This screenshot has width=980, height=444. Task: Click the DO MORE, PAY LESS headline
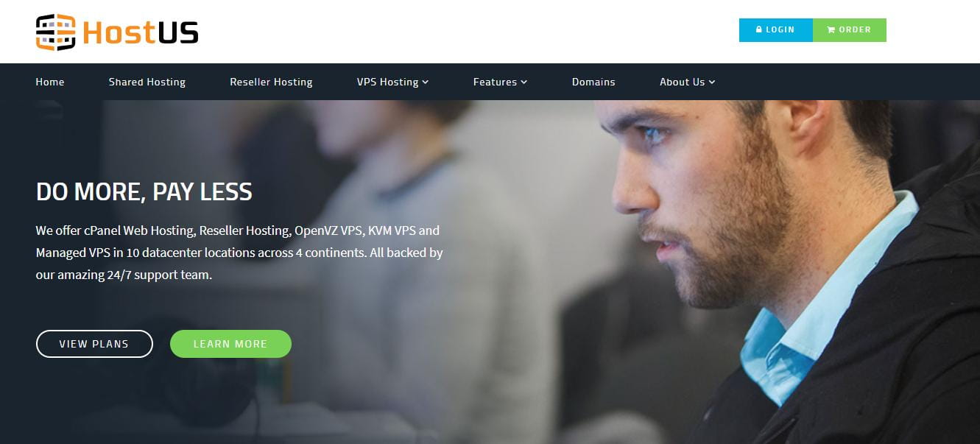tap(144, 192)
